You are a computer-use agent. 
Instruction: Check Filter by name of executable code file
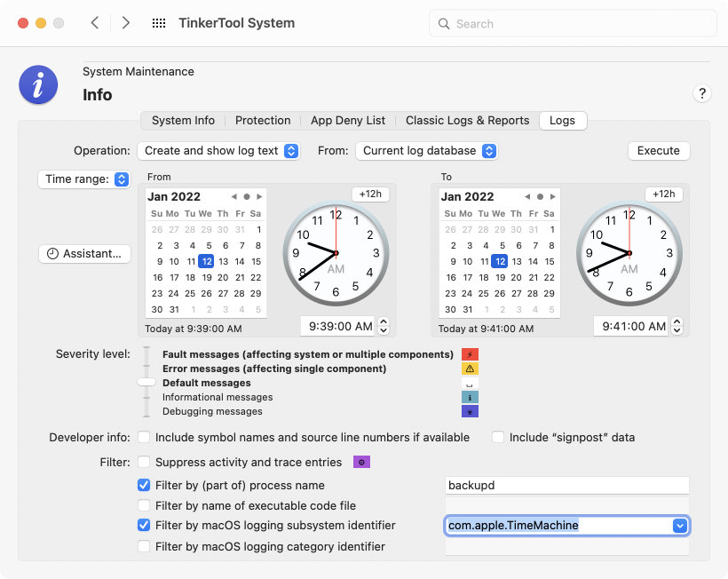144,505
